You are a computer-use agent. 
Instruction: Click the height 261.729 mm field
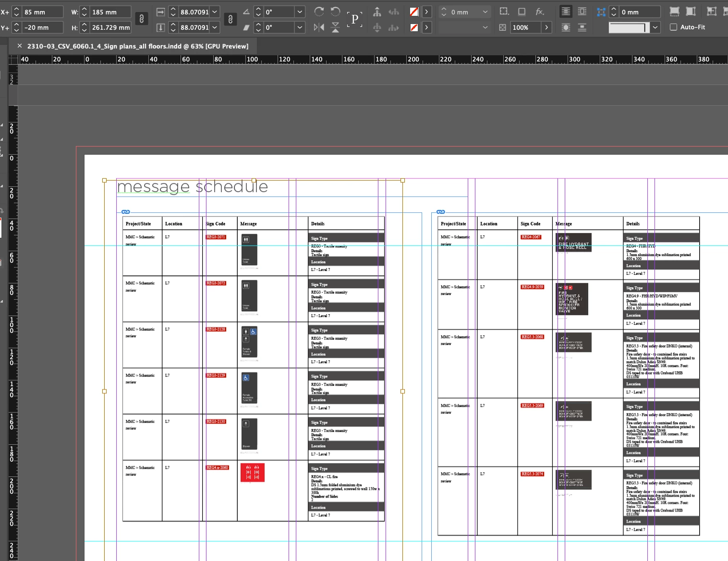[x=110, y=27]
